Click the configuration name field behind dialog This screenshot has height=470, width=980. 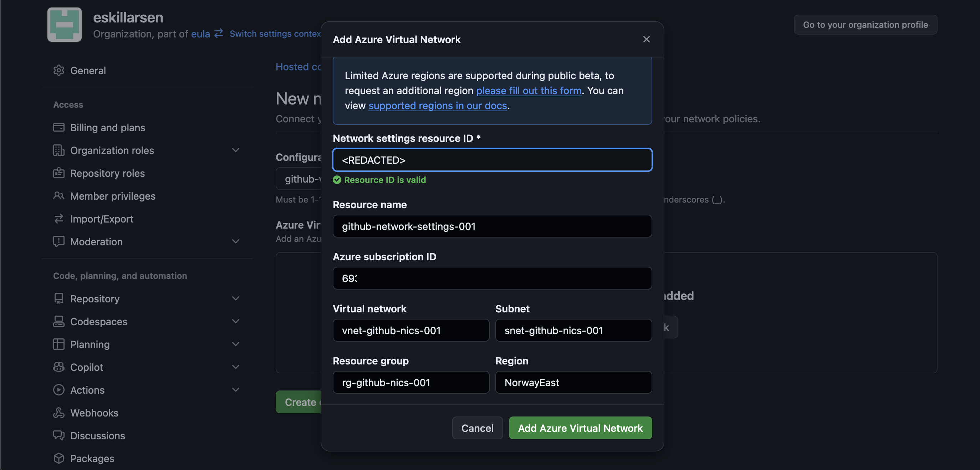[x=298, y=179]
